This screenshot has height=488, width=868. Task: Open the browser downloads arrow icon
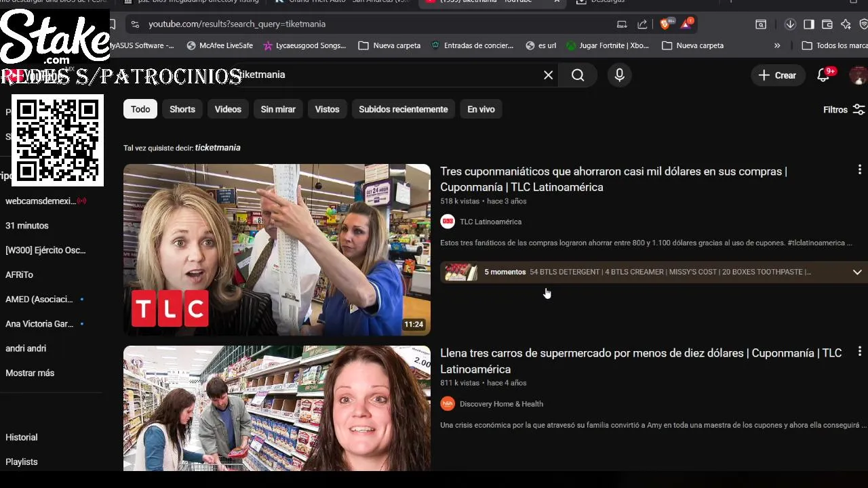click(790, 24)
